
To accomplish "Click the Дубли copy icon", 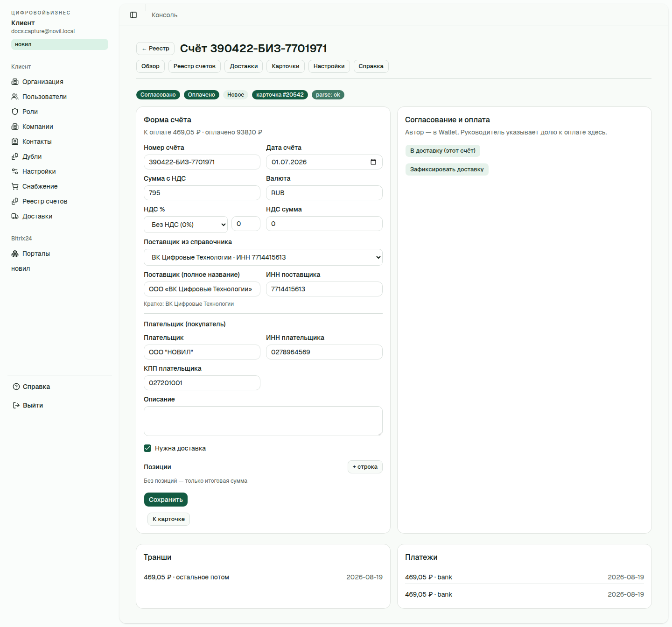I will point(15,156).
